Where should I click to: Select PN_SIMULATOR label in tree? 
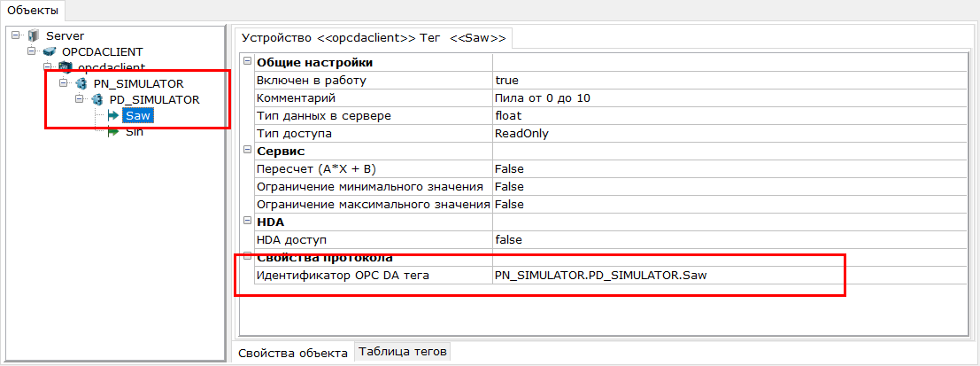[139, 83]
